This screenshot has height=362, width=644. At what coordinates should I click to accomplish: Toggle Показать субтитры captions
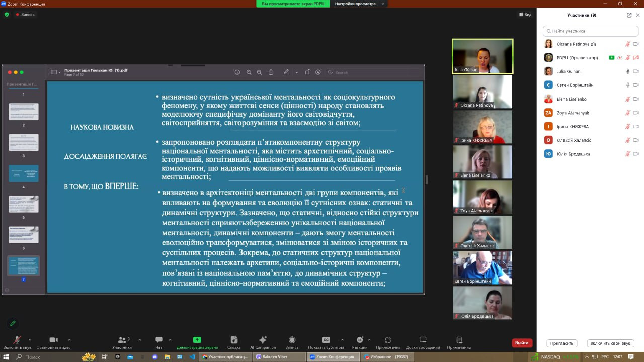click(x=326, y=342)
